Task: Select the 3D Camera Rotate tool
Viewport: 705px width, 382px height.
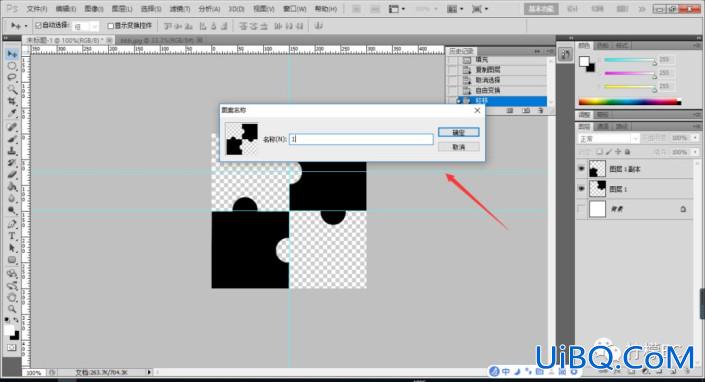Action: 12,285
